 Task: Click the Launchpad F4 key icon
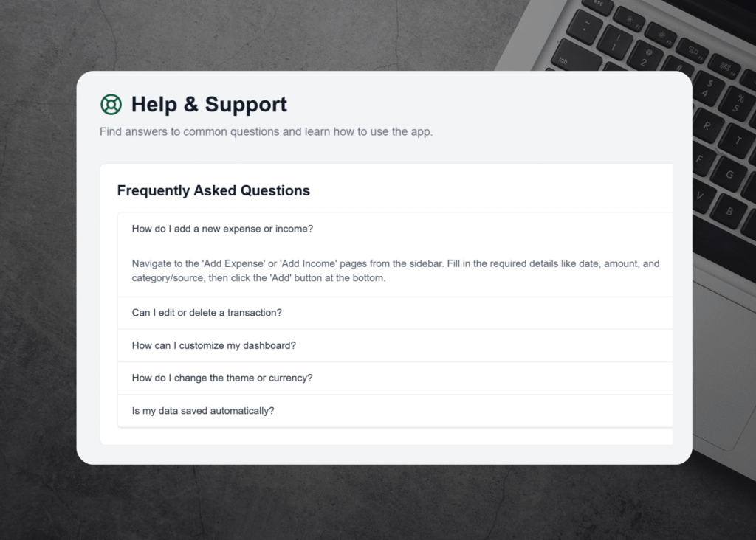click(725, 68)
